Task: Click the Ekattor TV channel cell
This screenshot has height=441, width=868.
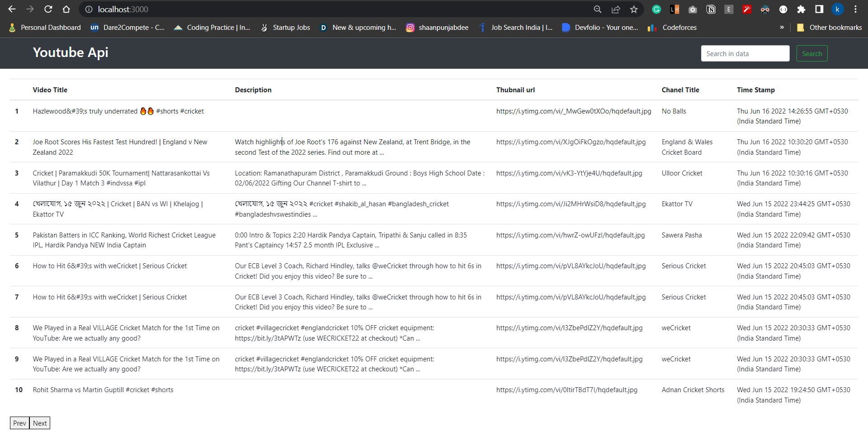Action: 677,204
